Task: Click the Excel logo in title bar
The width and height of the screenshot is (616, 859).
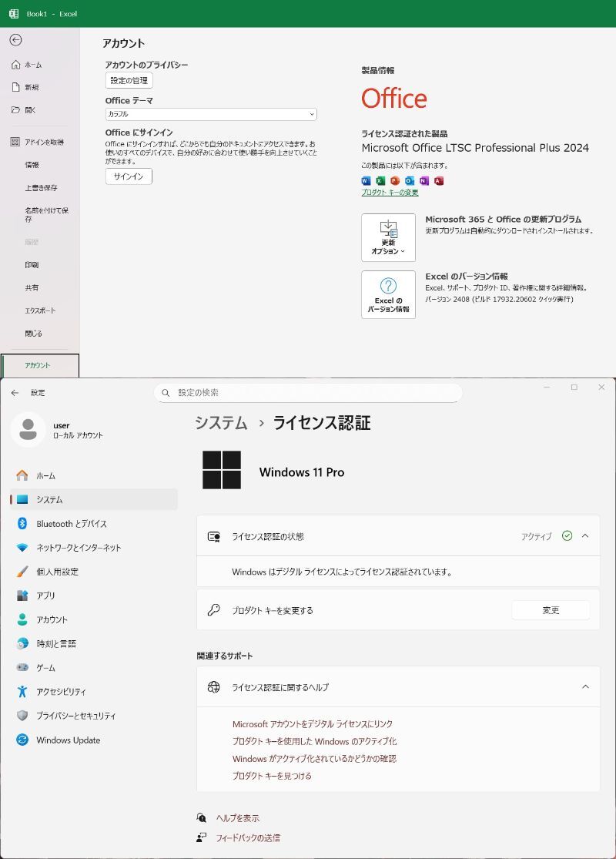Action: (14, 14)
